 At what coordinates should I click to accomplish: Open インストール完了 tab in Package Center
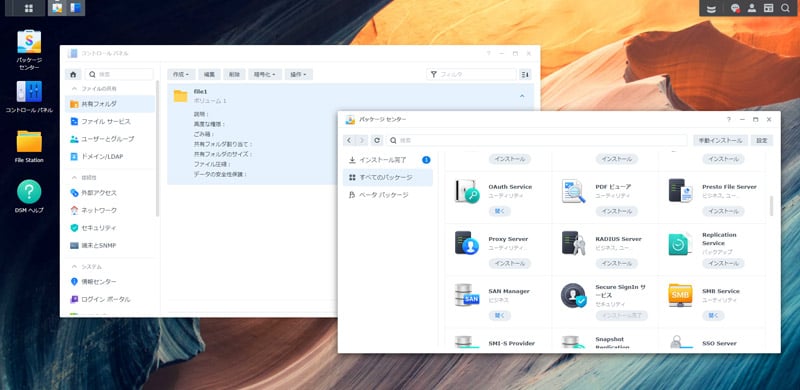(388, 160)
